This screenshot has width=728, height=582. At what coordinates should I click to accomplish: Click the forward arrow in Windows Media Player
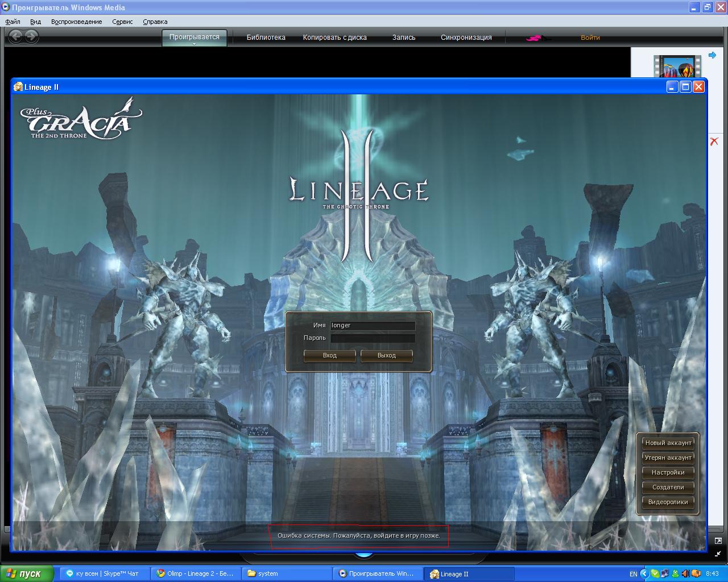[x=31, y=37]
